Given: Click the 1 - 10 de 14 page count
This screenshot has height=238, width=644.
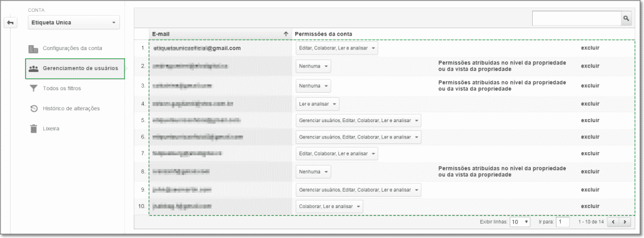Looking at the screenshot, I should (591, 222).
